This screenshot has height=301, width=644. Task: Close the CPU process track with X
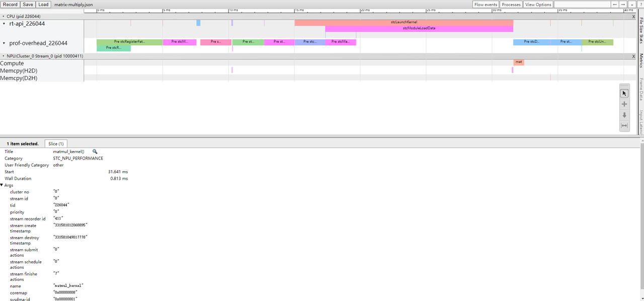[633, 17]
